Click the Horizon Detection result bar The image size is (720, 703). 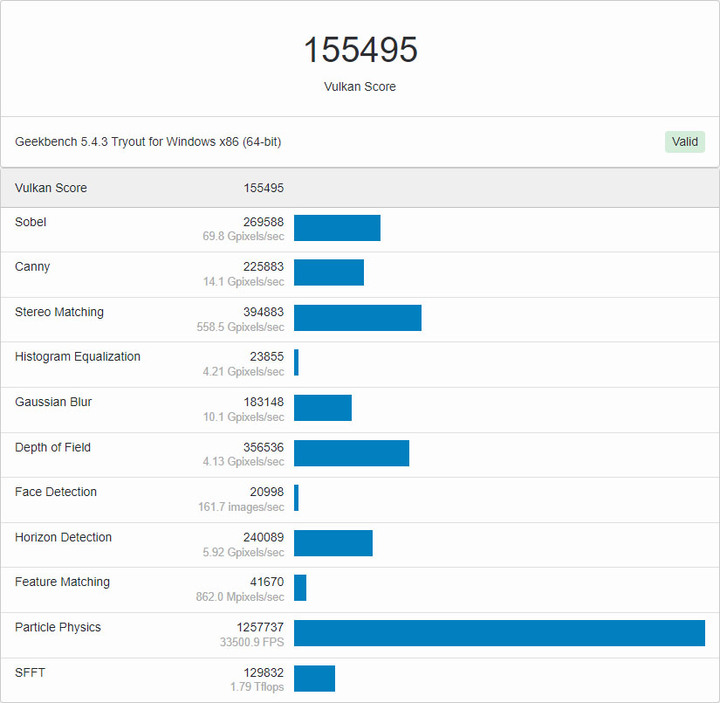333,543
